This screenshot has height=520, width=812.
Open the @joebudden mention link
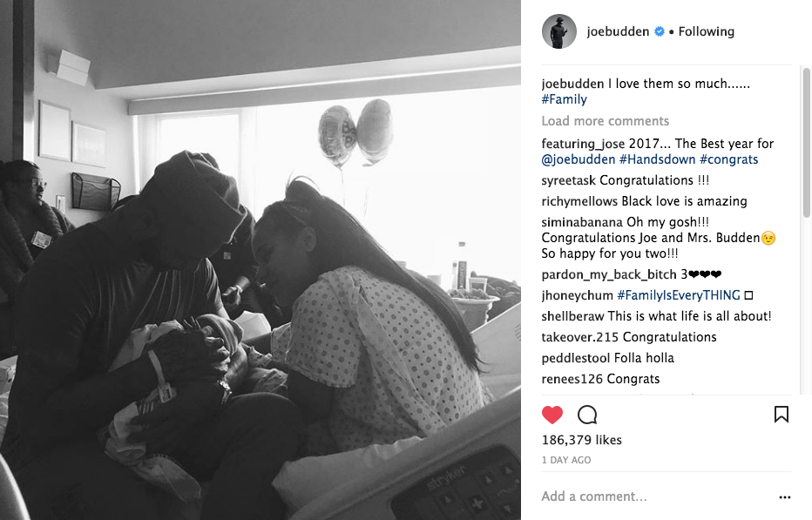579,159
